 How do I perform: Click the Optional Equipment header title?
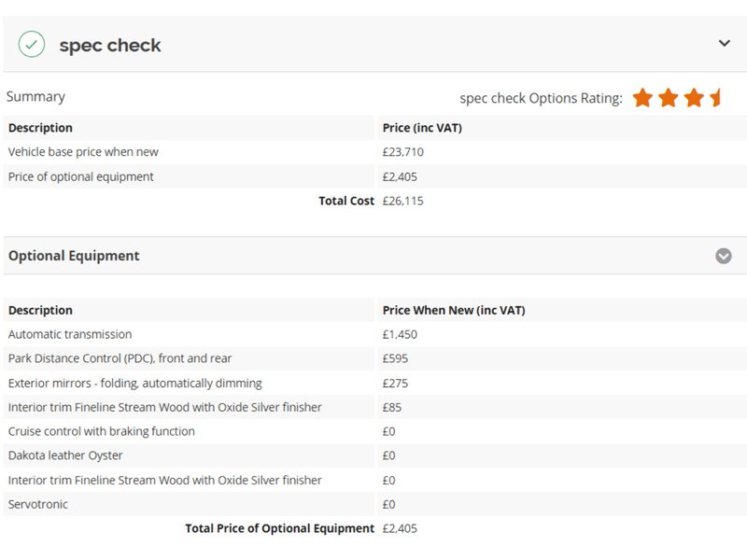[x=74, y=256]
